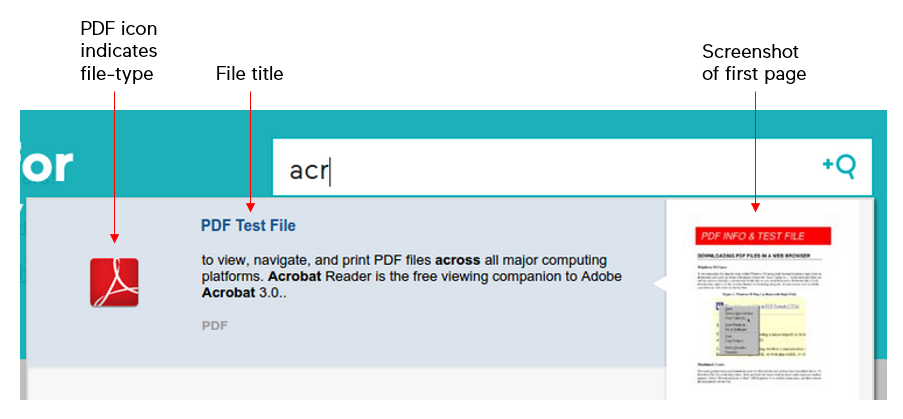This screenshot has height=419, width=903.
Task: Click the magnifier search icon
Action: coord(846,167)
